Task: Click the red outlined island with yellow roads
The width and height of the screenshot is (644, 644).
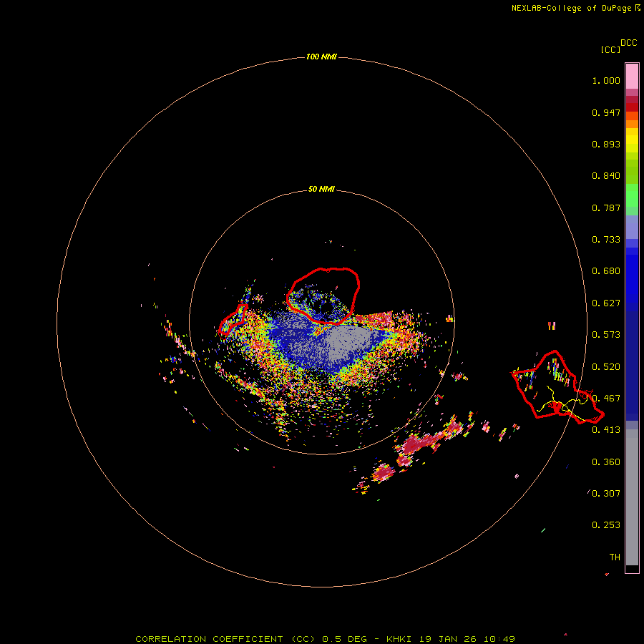Action: pyautogui.click(x=557, y=387)
